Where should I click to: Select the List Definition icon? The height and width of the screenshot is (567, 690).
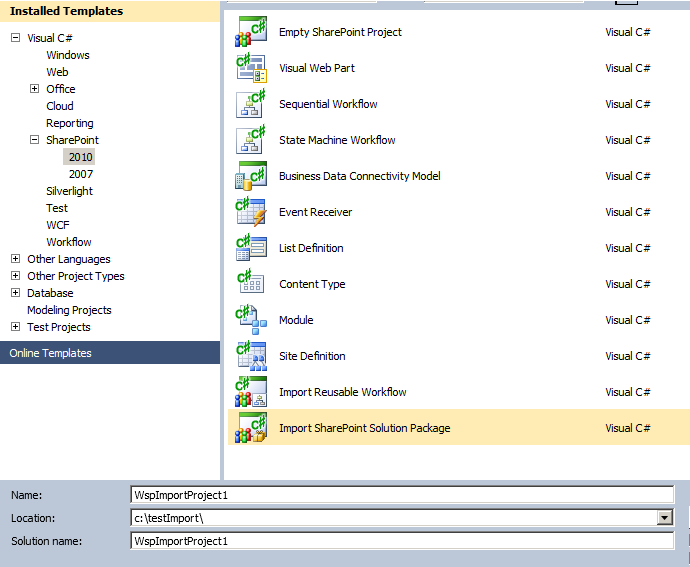(250, 248)
